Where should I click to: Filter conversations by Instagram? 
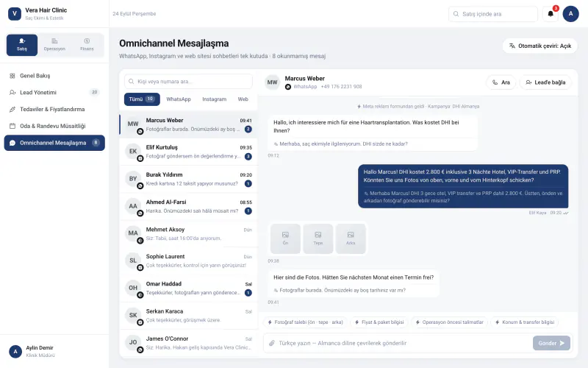tap(214, 99)
